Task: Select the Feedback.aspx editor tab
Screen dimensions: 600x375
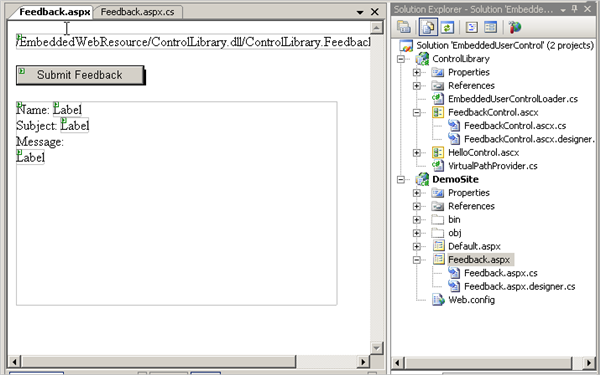Action: [54, 12]
